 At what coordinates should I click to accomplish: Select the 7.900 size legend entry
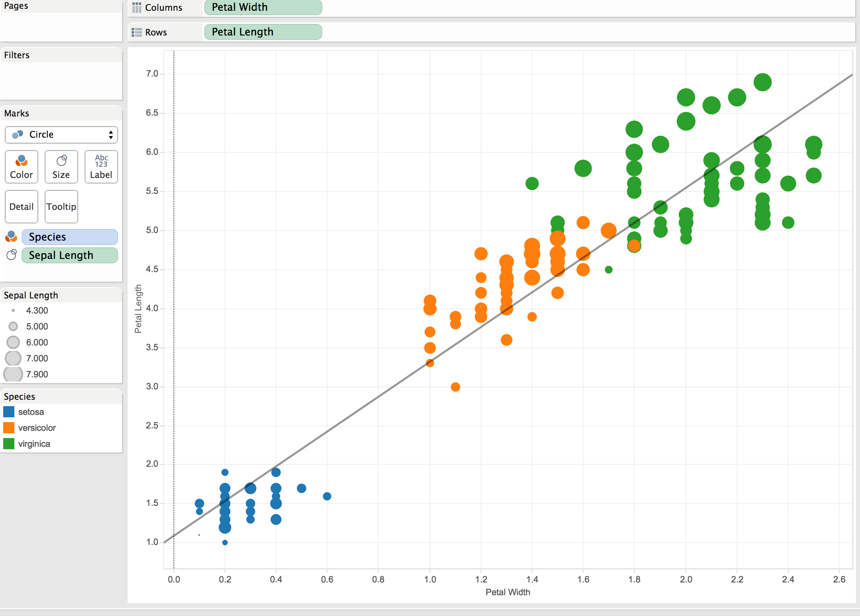[37, 374]
